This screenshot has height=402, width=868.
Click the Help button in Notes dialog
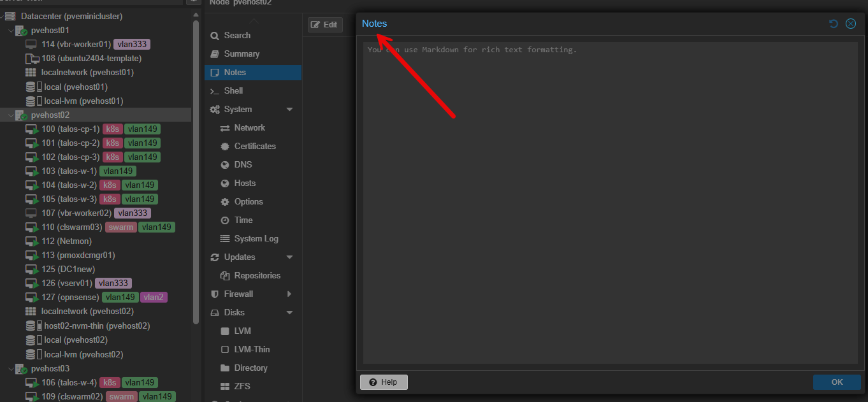point(384,382)
